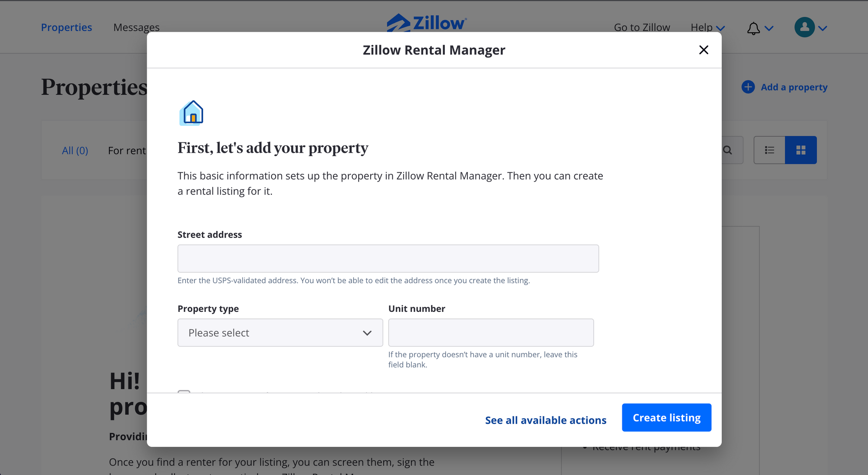This screenshot has width=868, height=475.
Task: Click the notification bell icon
Action: pos(753,28)
